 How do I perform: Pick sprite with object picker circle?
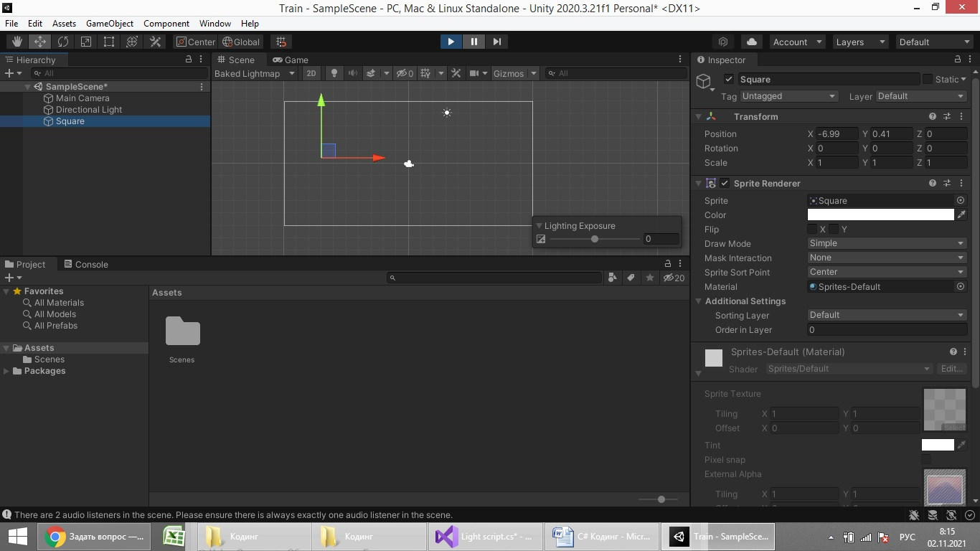coord(961,200)
